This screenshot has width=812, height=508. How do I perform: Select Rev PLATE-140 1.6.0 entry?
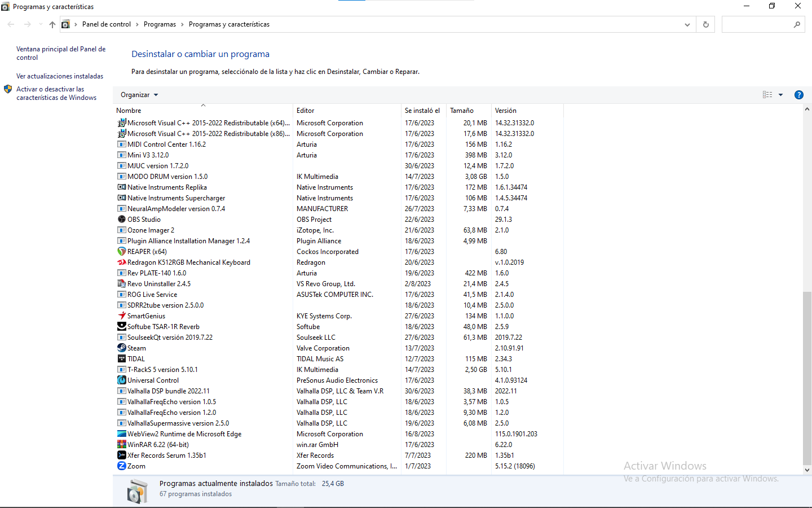(x=338, y=273)
